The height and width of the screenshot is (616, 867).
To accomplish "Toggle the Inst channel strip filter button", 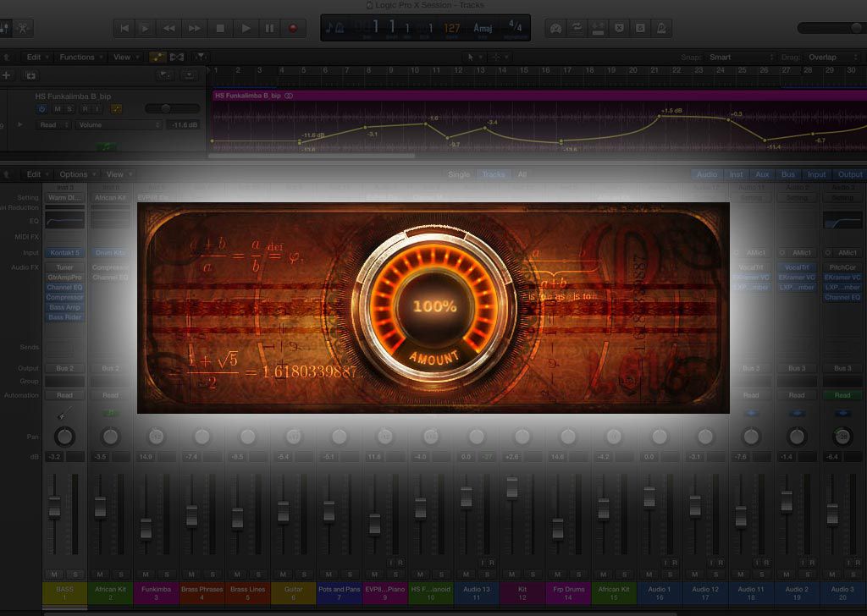I will pos(736,174).
